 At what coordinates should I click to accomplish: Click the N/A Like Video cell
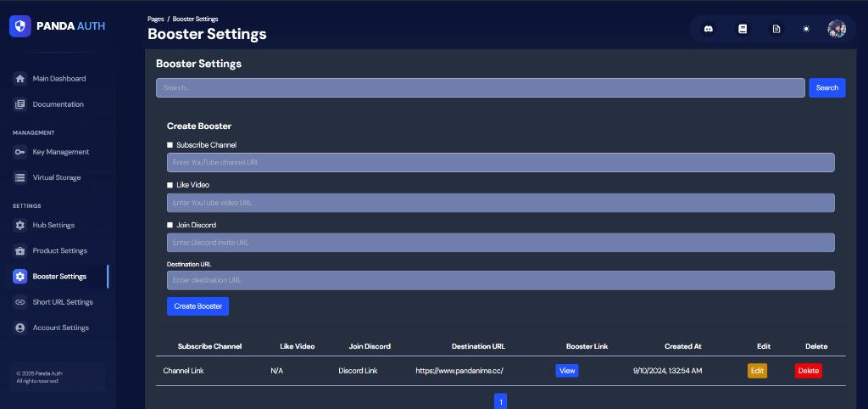pos(277,371)
